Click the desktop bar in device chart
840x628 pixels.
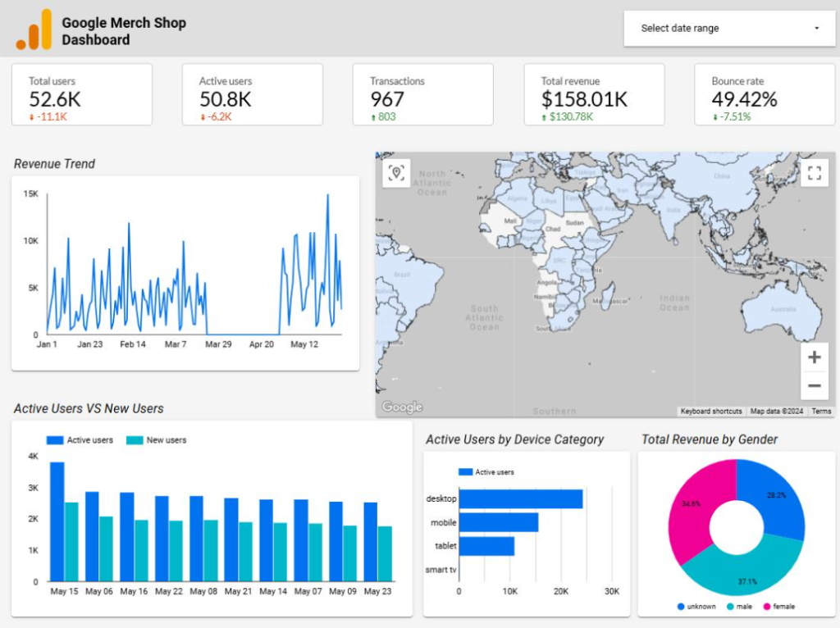[521, 498]
